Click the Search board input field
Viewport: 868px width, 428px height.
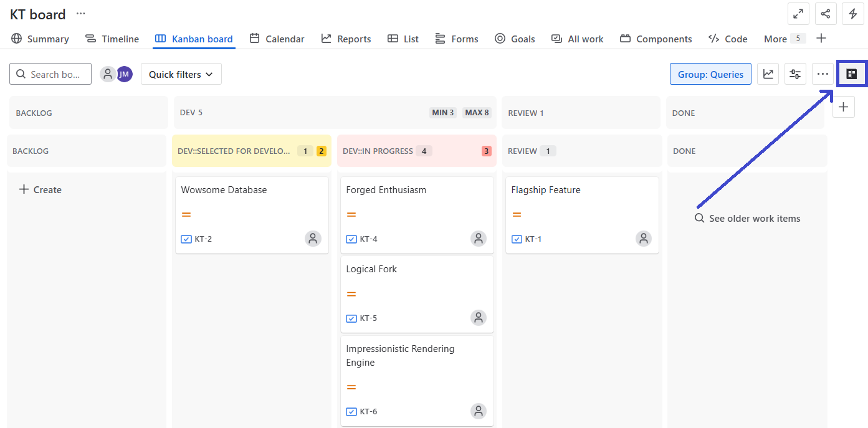tap(50, 74)
